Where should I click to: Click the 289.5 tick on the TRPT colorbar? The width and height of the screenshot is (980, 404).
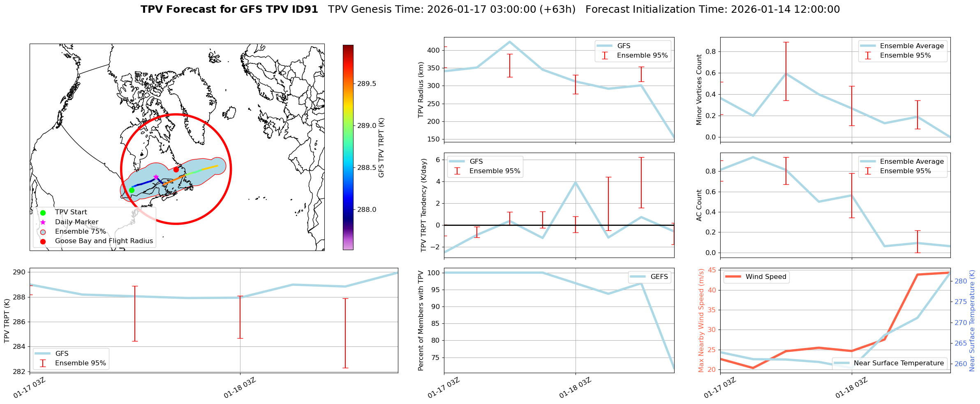(366, 84)
